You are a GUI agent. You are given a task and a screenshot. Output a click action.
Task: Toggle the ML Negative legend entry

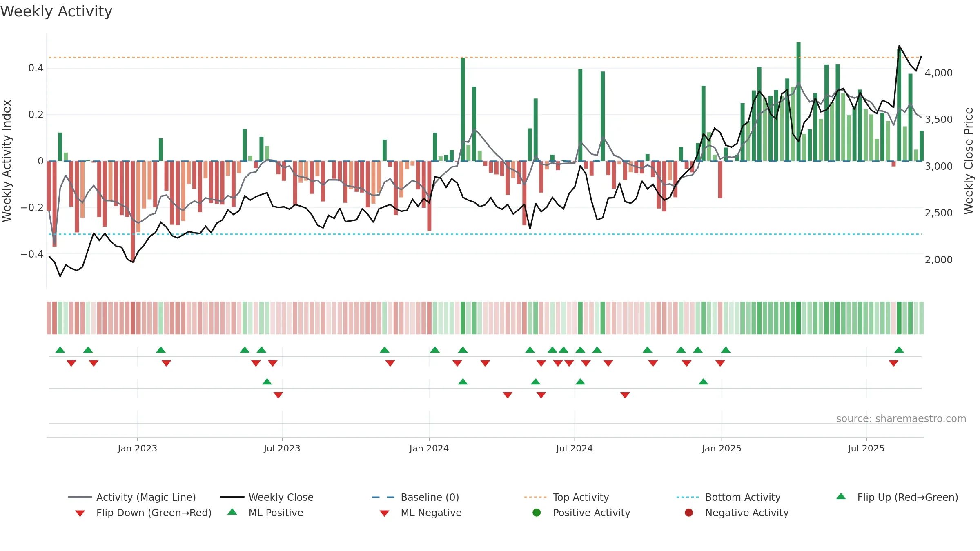tap(421, 513)
